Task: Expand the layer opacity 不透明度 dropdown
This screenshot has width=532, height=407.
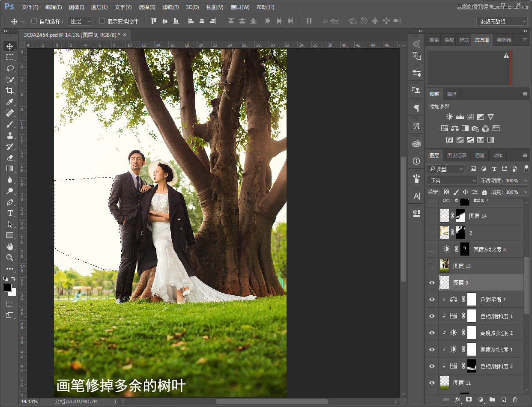Action: point(526,181)
